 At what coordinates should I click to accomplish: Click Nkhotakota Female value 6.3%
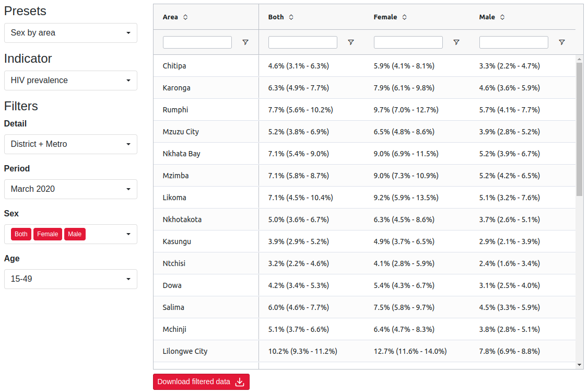click(404, 220)
